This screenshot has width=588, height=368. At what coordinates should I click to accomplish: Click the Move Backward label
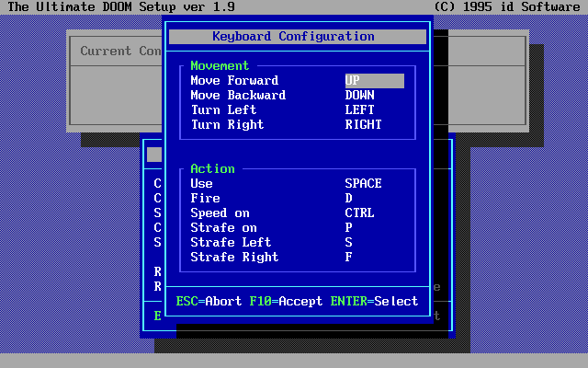coord(238,96)
